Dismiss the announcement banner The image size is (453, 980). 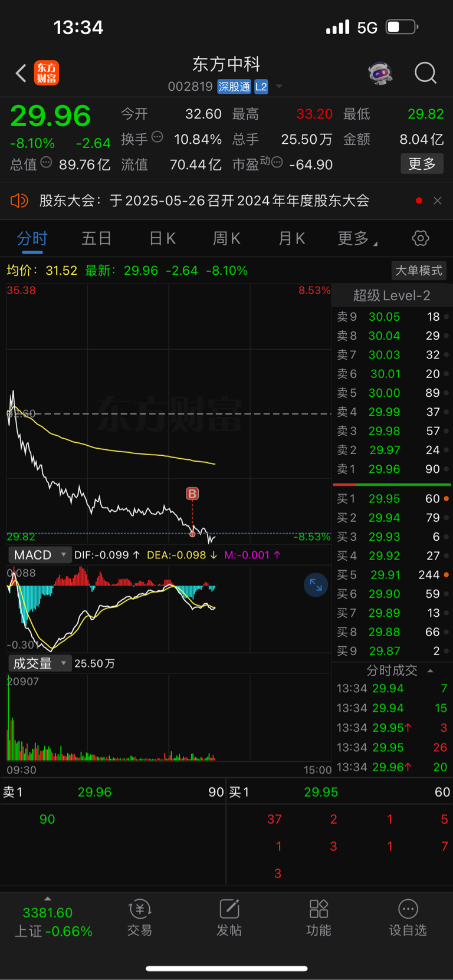point(438,200)
